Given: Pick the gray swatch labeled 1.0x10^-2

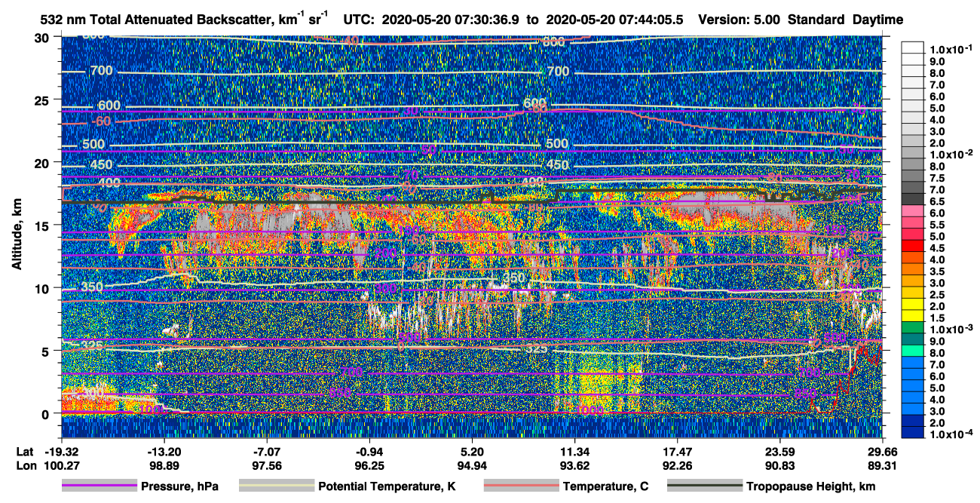Looking at the screenshot, I should 914,153.
